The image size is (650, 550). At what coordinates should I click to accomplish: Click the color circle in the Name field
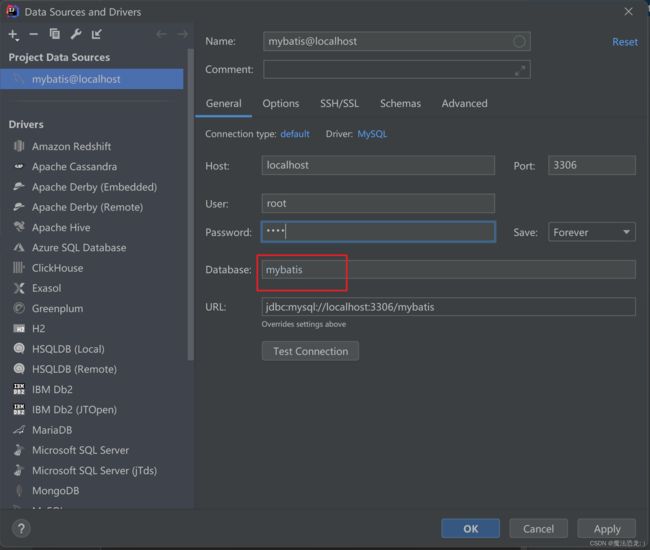[519, 41]
